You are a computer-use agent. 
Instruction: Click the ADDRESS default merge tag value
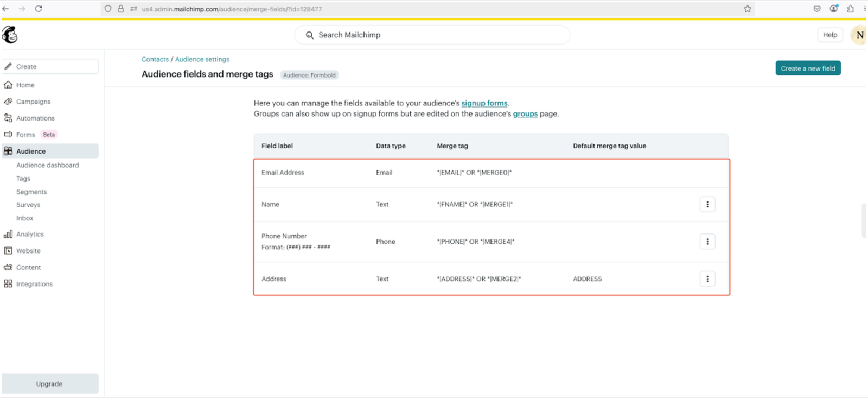[x=588, y=279]
